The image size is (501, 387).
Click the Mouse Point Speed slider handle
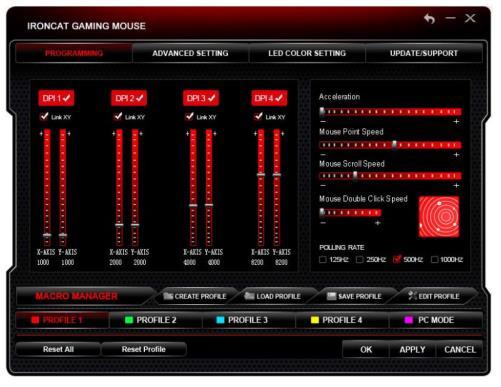pos(394,144)
